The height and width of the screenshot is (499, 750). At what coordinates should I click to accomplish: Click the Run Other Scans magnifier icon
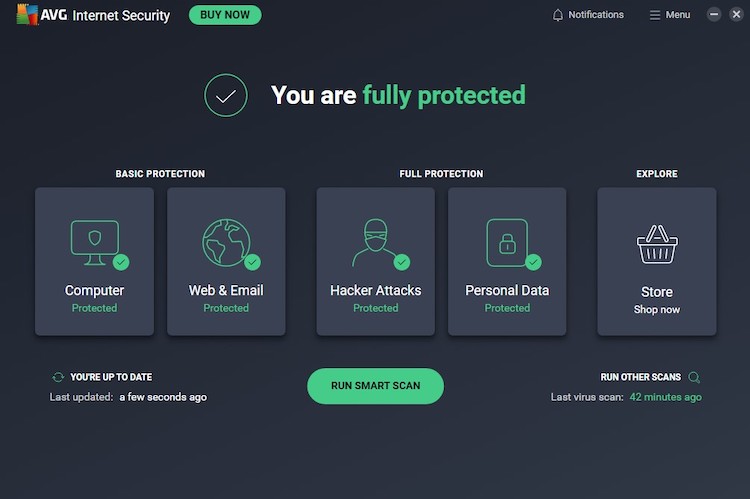tap(694, 377)
